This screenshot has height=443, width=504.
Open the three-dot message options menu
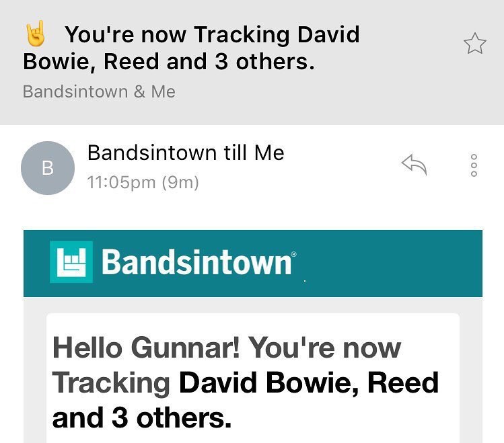474,165
